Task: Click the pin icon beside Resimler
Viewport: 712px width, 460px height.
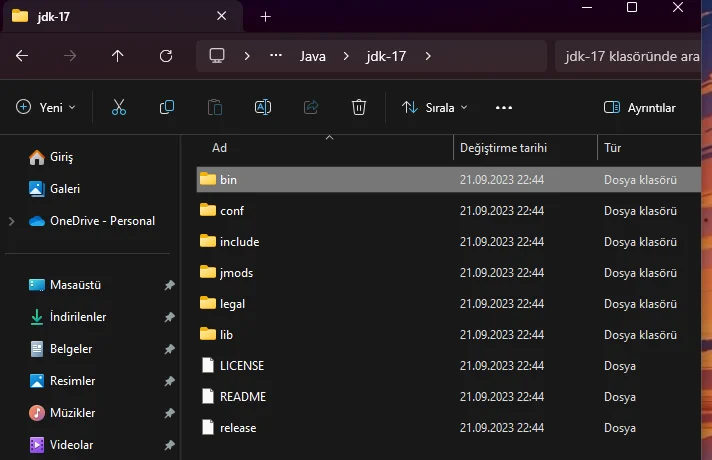Action: [169, 381]
